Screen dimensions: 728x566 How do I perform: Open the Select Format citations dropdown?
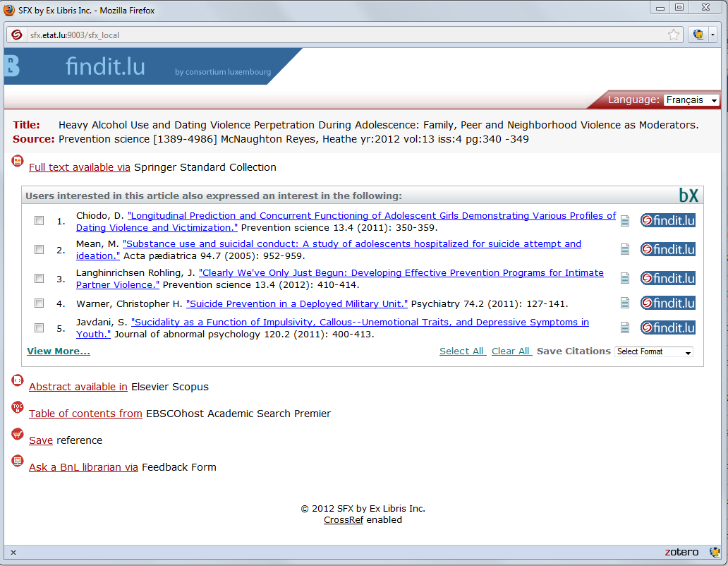point(654,352)
